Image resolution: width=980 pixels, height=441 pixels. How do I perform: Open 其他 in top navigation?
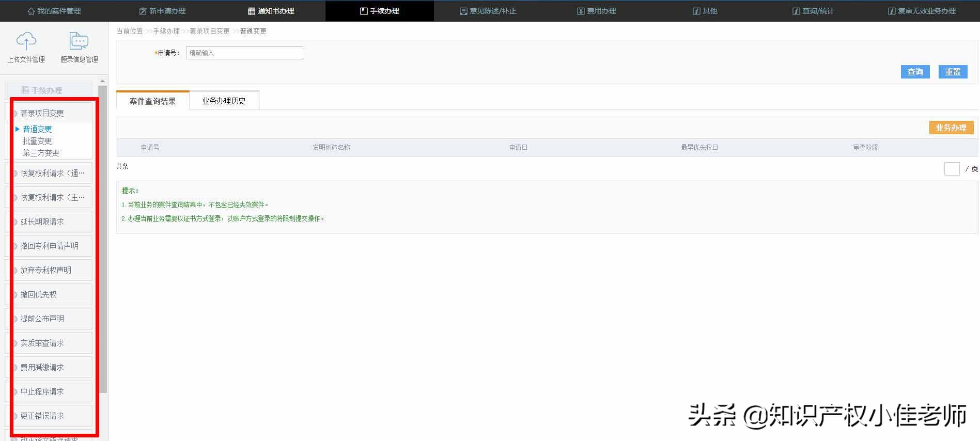coord(705,11)
